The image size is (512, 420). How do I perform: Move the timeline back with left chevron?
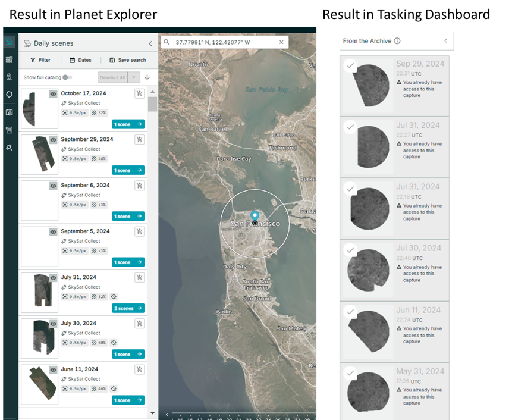[x=167, y=415]
